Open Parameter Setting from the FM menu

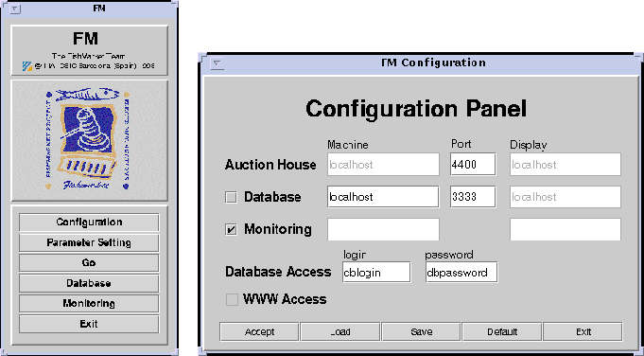point(89,243)
